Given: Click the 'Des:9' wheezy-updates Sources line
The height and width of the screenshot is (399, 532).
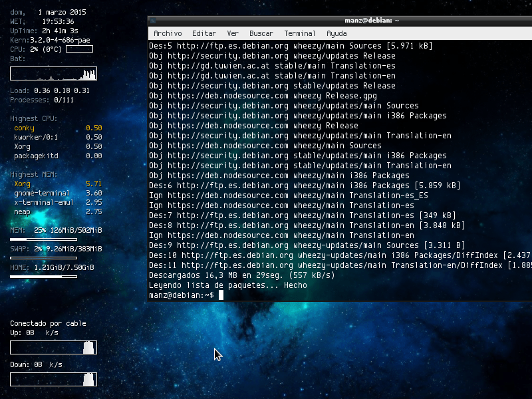Looking at the screenshot, I should [x=307, y=245].
